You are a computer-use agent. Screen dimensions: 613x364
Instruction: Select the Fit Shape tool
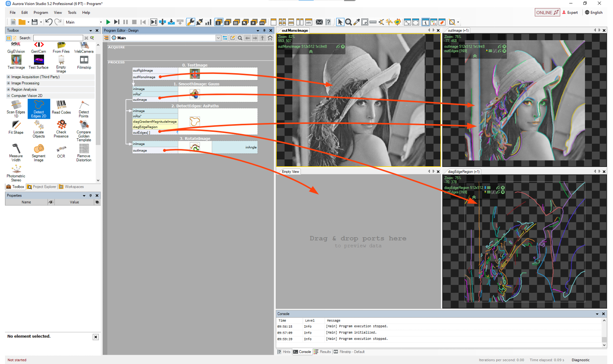coord(16,128)
